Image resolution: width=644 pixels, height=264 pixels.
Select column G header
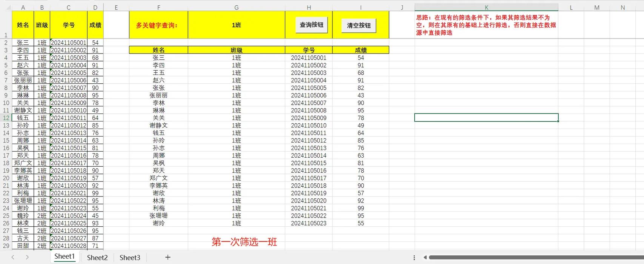tap(236, 8)
